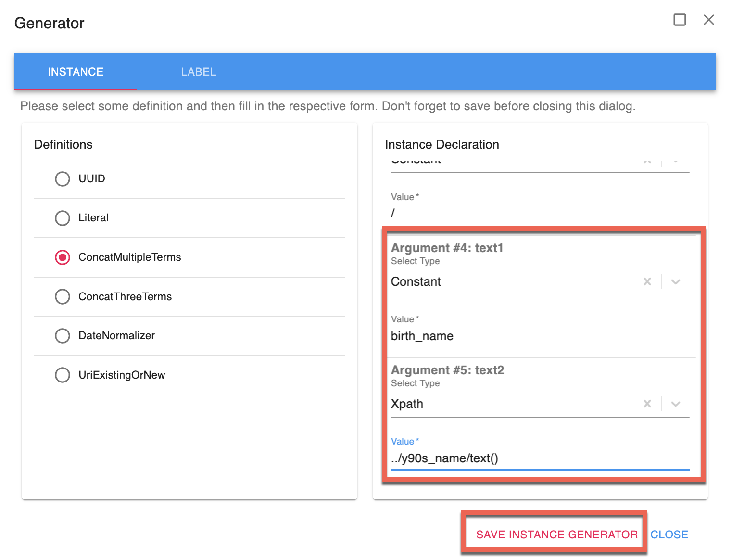Choose UriExistingOrNew definition
This screenshot has height=560, width=732.
click(63, 375)
